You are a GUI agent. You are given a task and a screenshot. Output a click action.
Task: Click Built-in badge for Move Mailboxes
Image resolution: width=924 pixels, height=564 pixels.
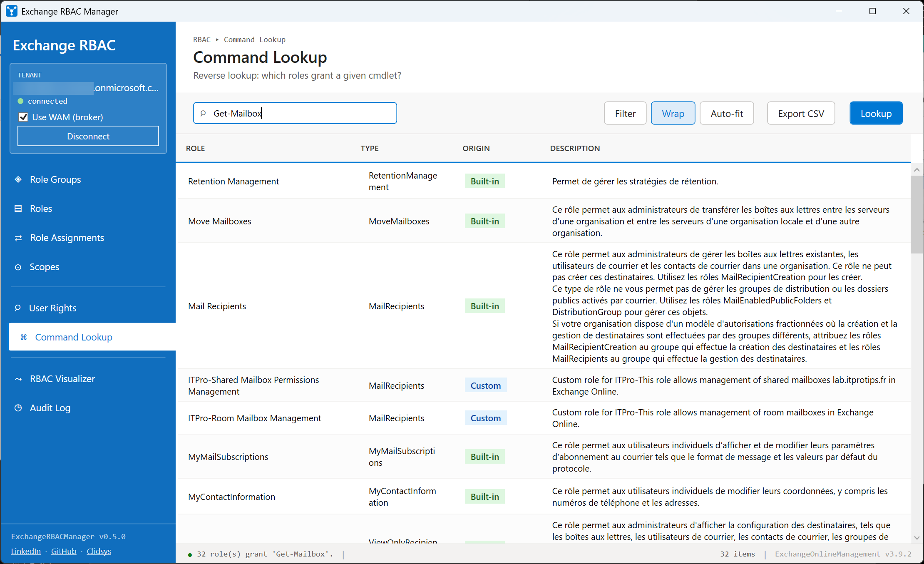point(485,221)
